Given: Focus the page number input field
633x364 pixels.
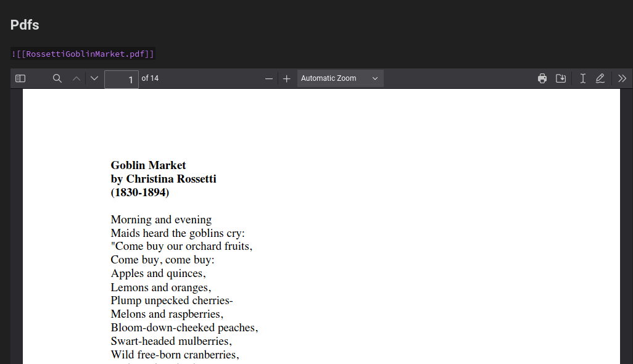Looking at the screenshot, I should 121,79.
